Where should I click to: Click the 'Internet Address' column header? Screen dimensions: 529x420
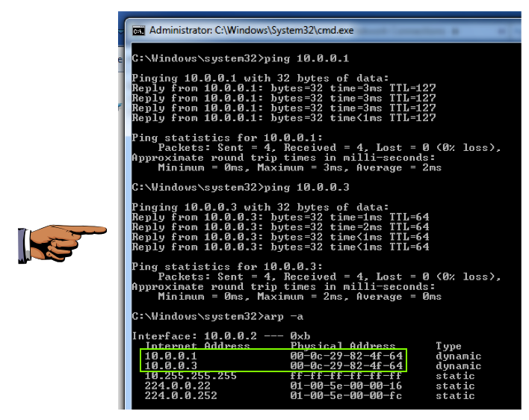click(197, 346)
